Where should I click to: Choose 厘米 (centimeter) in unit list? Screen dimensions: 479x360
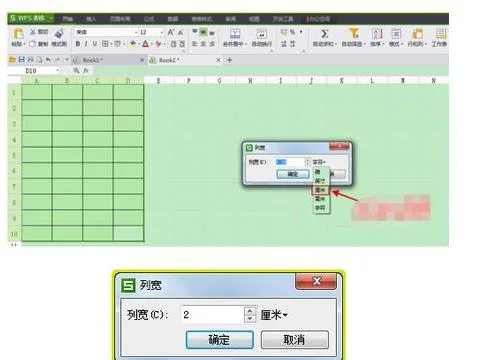[320, 190]
